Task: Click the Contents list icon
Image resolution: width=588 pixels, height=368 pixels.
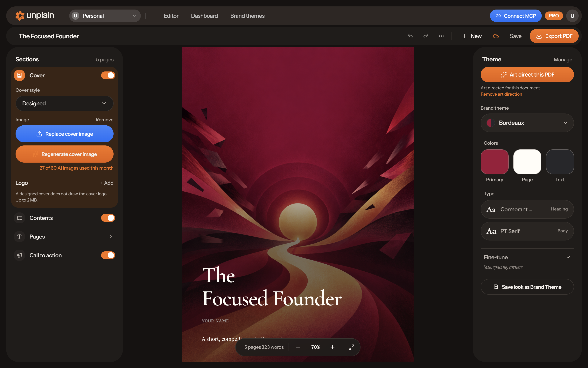Action: click(19, 218)
